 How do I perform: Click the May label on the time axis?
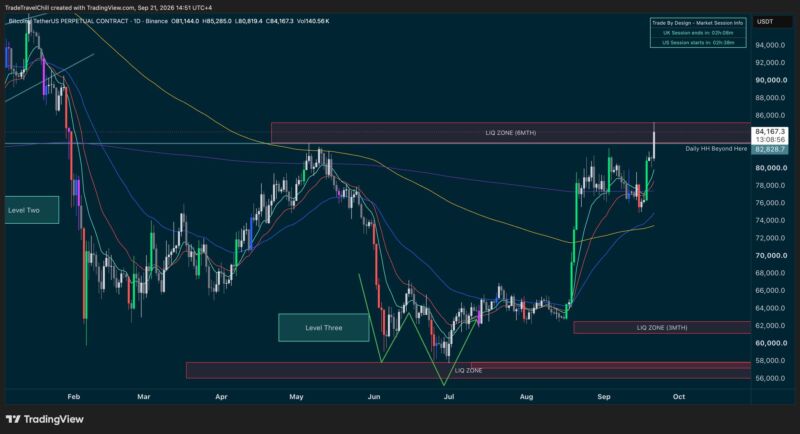tap(296, 396)
